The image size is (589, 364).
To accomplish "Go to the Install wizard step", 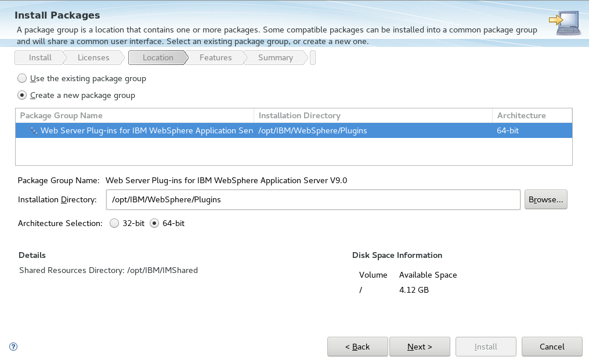I will click(x=40, y=57).
